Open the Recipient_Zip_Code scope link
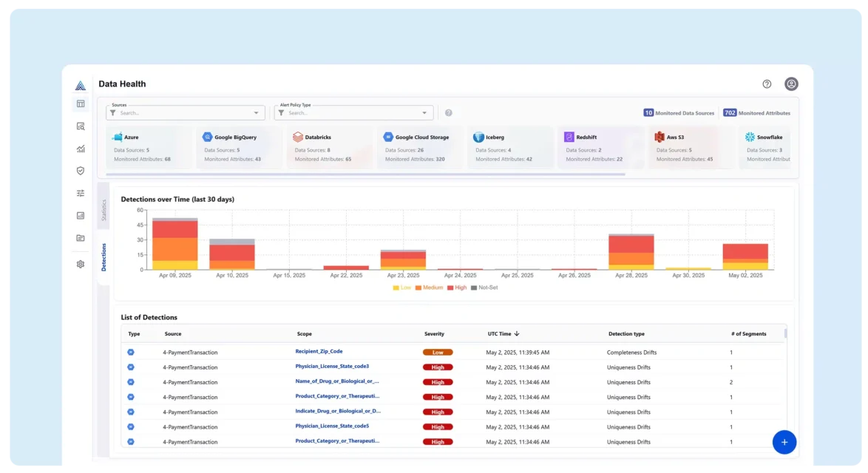Viewport: 868px width, 473px height. [319, 352]
